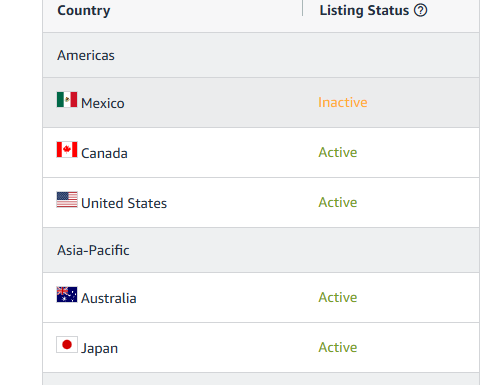This screenshot has width=504, height=385.
Task: Click the Inactive status for Mexico
Action: tap(343, 102)
